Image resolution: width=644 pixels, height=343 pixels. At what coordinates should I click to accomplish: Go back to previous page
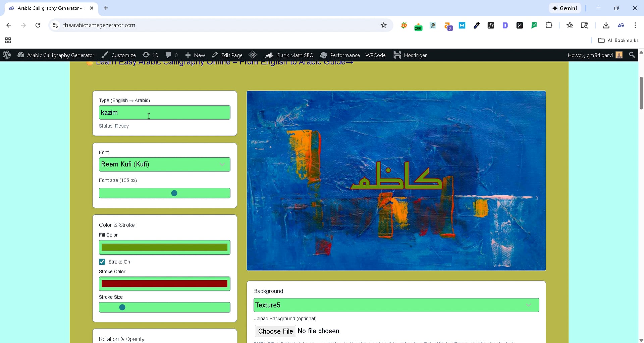(x=9, y=25)
